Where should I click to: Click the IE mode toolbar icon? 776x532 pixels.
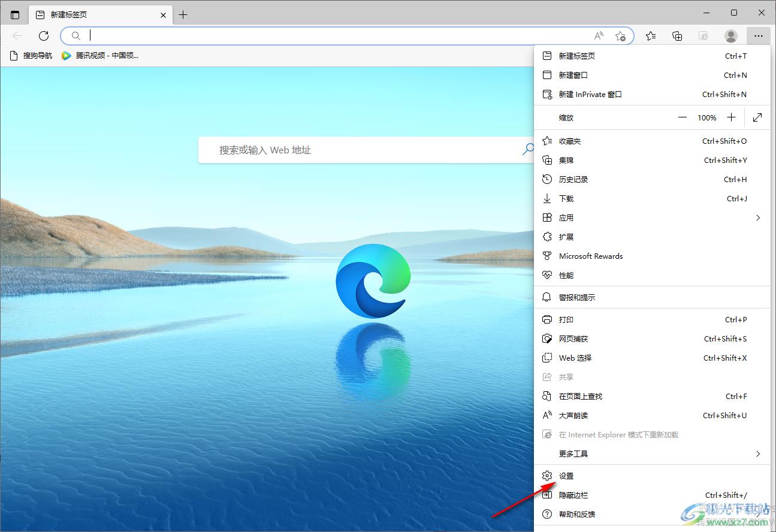[x=704, y=36]
